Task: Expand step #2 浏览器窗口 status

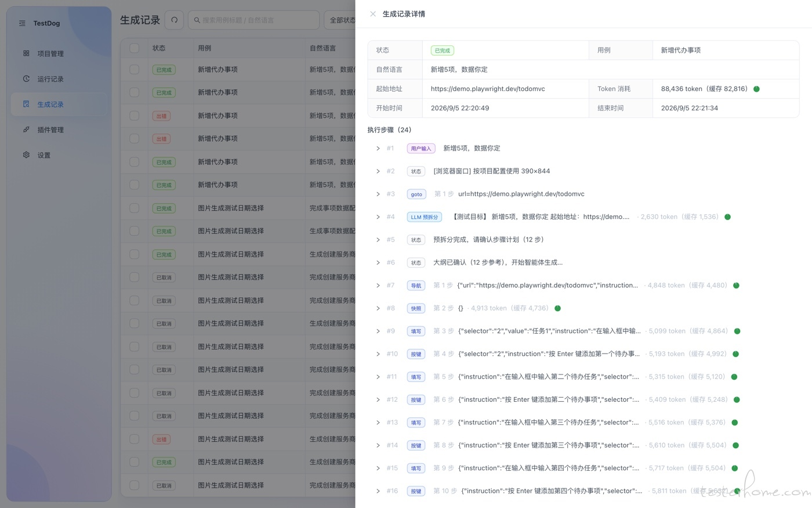Action: (378, 171)
